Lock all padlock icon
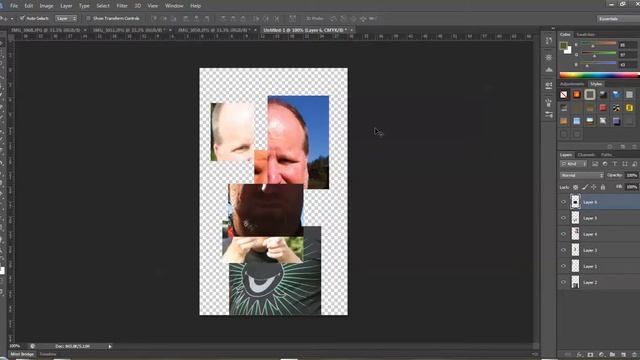 [602, 187]
